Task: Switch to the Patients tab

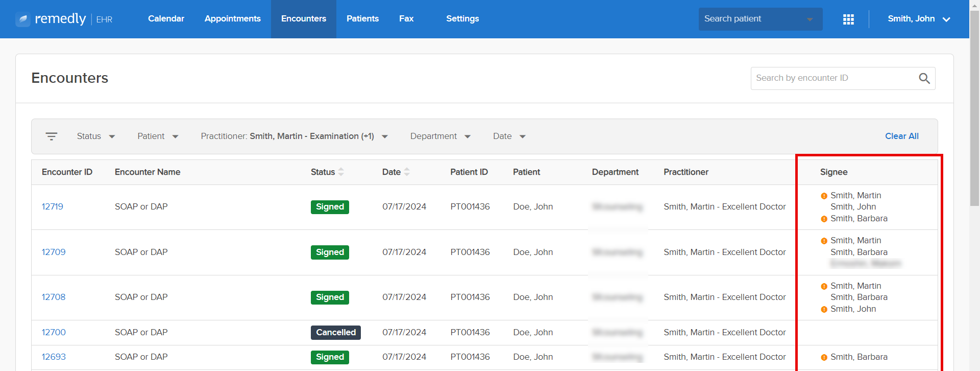Action: 362,19
